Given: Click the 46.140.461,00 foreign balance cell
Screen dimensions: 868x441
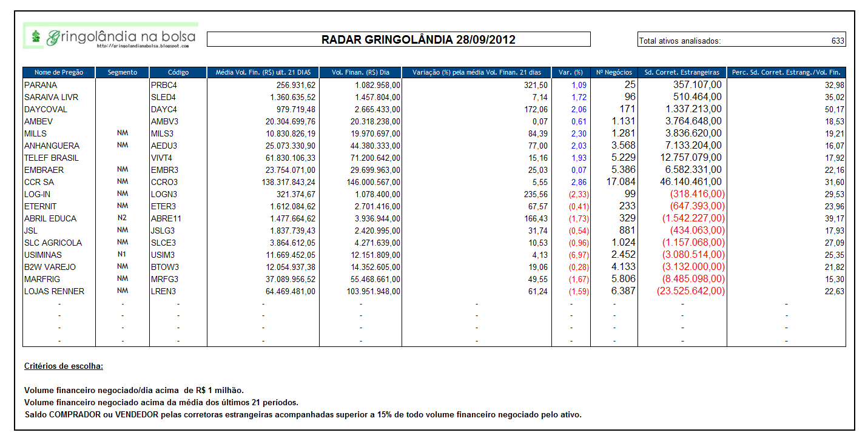Looking at the screenshot, I should 690,181.
